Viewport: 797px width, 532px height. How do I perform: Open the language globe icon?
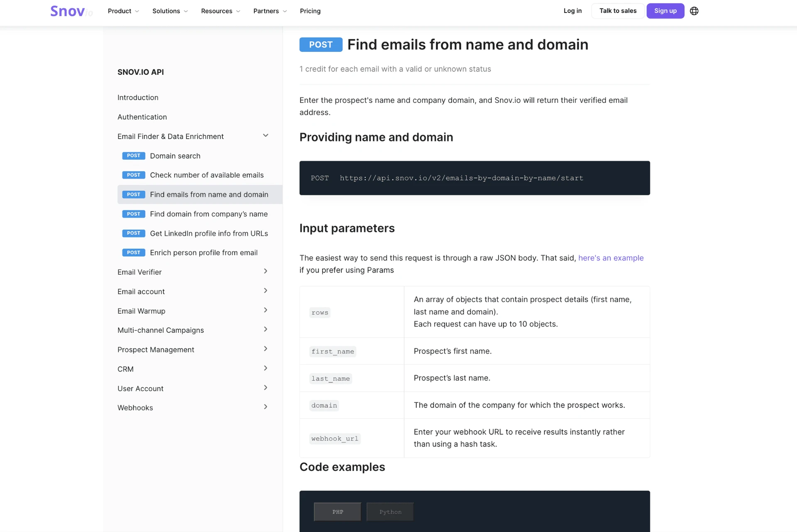(694, 11)
